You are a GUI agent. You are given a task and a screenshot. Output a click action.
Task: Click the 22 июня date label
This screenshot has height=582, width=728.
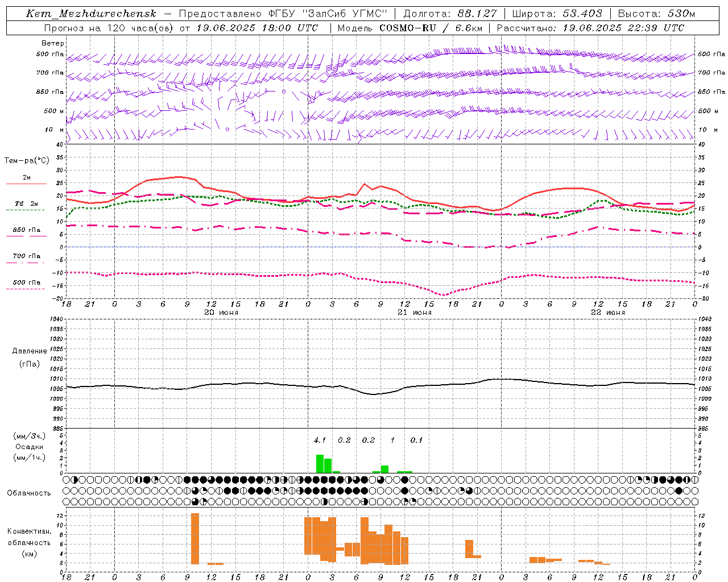(x=608, y=312)
